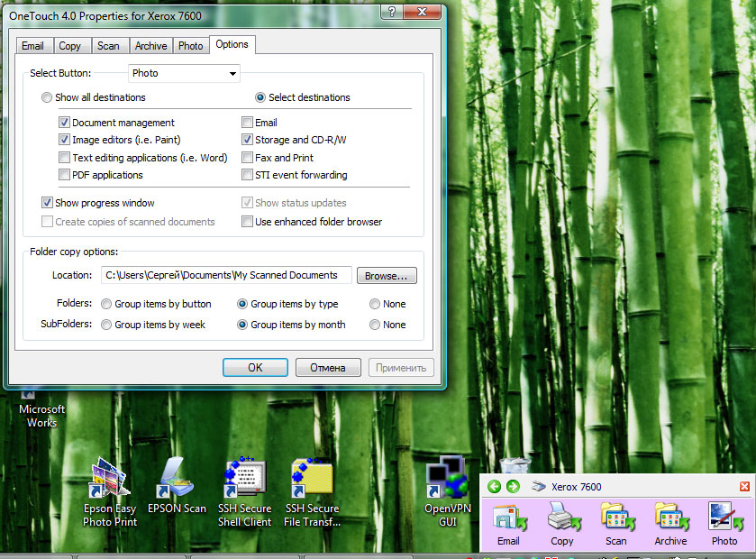The height and width of the screenshot is (559, 756).
Task: Set SubFolders option to None
Action: [375, 325]
